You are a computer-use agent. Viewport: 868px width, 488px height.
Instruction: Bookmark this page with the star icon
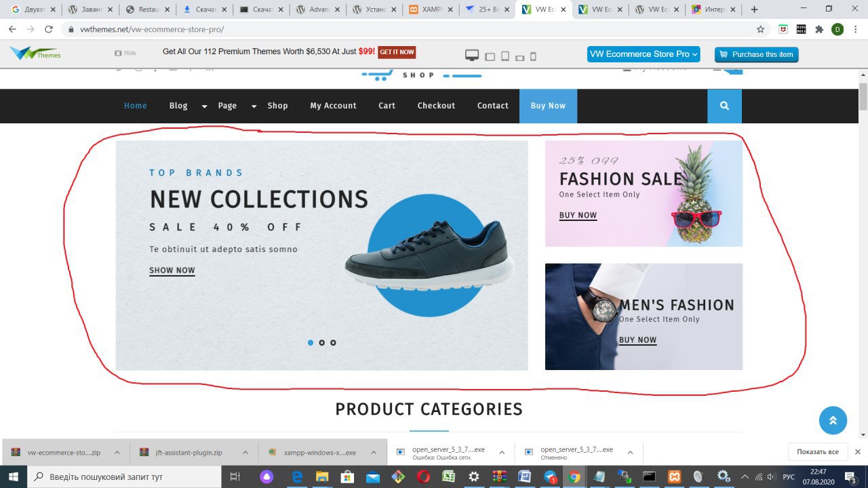(x=761, y=29)
